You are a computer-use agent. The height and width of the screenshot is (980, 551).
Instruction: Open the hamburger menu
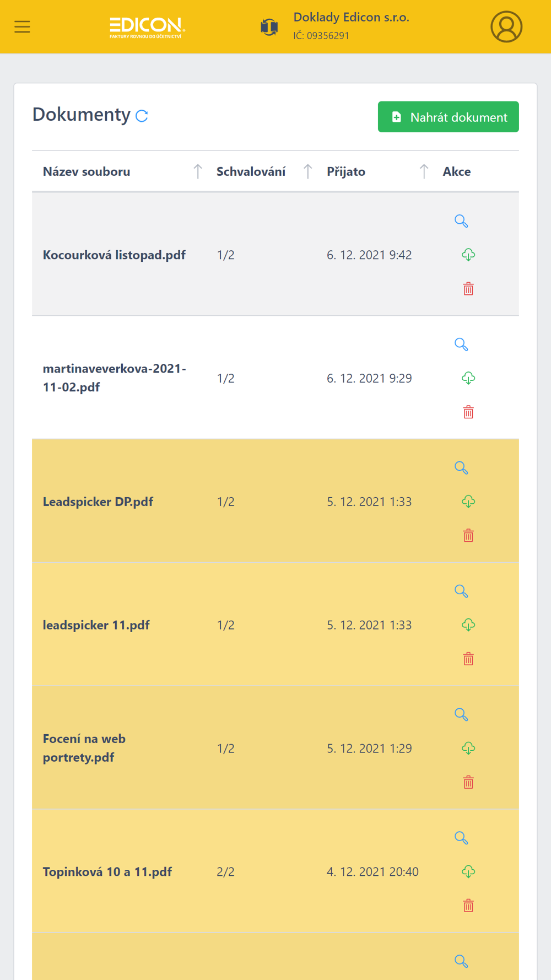pos(22,26)
